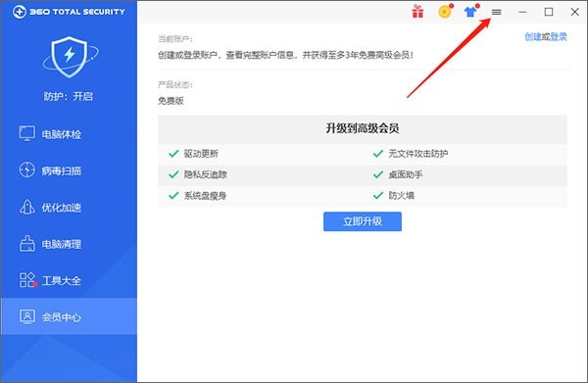Open the gift box promotions icon
The height and width of the screenshot is (383, 588).
[x=417, y=12]
